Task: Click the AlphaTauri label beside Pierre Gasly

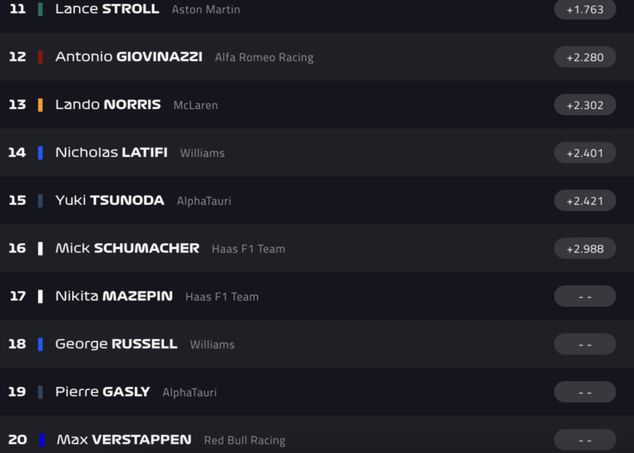Action: click(x=190, y=392)
